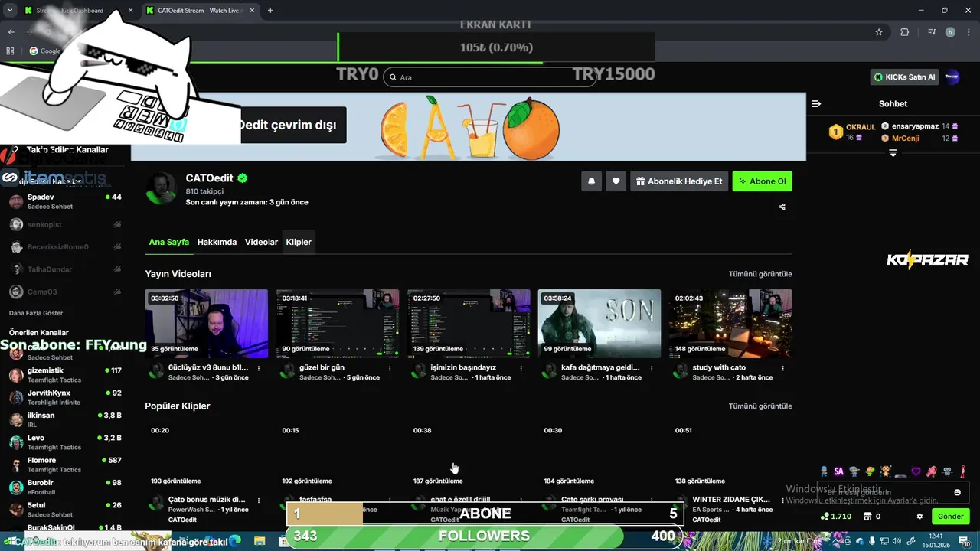Click OKRAUL top gifter name
The image size is (980, 551).
[x=861, y=127]
